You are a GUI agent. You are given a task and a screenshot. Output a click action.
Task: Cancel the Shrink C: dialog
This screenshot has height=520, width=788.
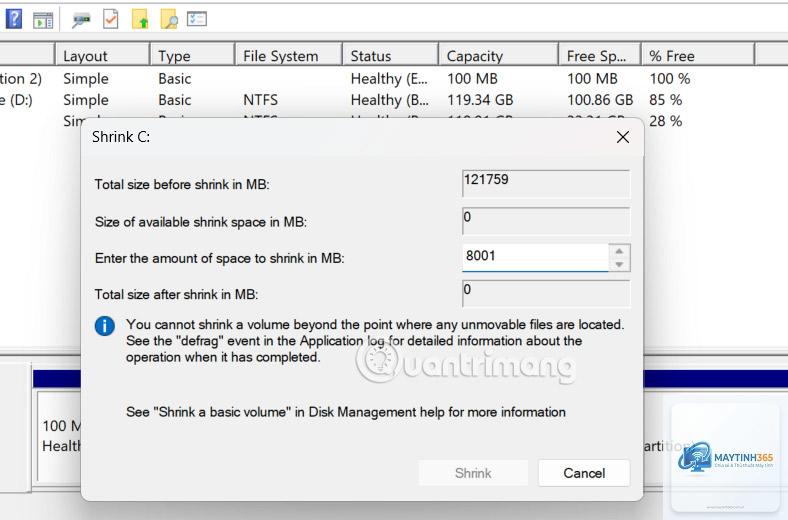coord(584,473)
